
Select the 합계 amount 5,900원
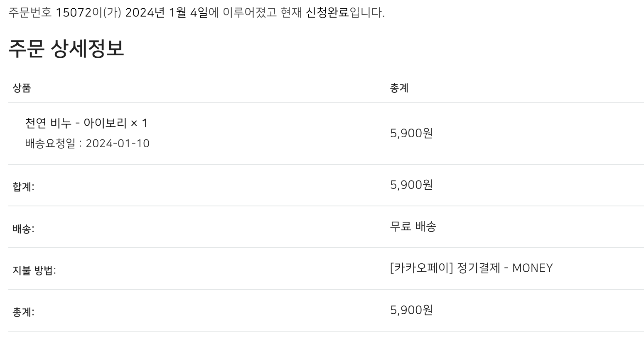pos(411,185)
